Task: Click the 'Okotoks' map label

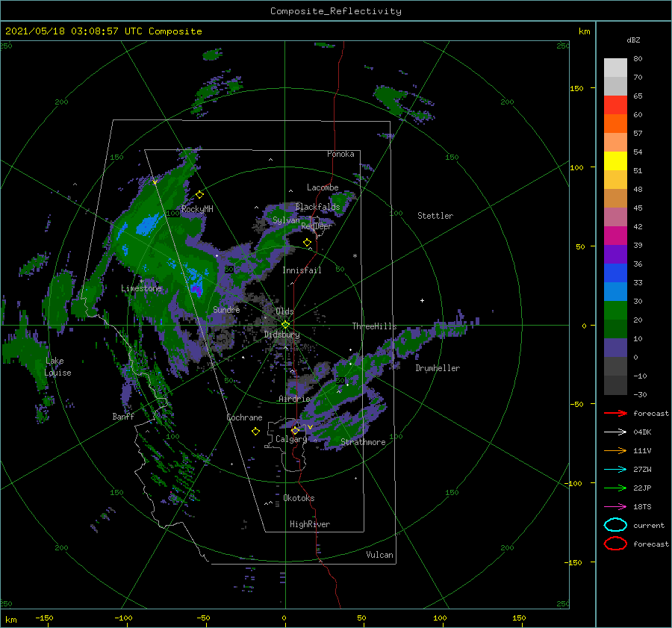Action: (x=299, y=497)
